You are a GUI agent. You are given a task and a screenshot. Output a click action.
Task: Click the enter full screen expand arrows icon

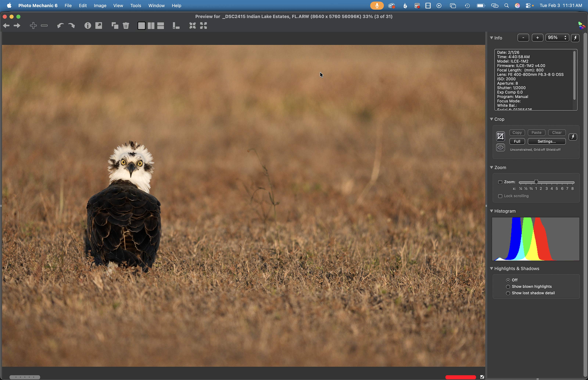click(203, 26)
